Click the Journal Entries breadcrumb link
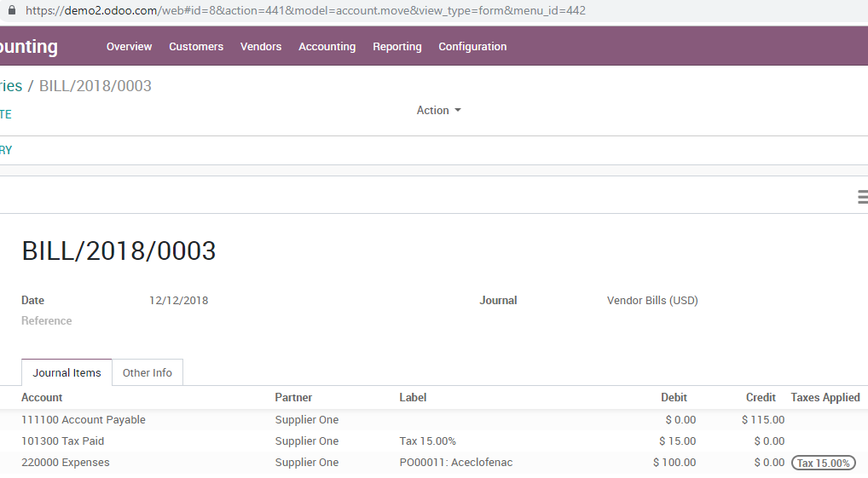868x478 pixels. click(x=11, y=86)
